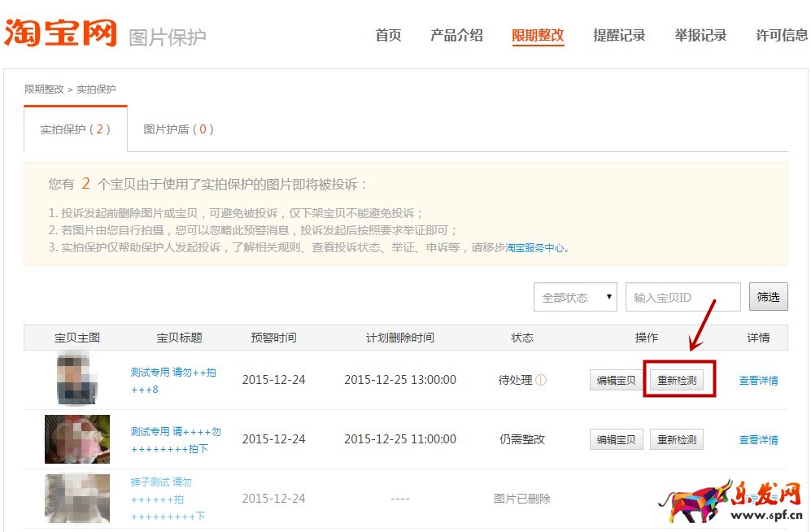Viewport: 811px width, 532px height.
Task: Open the 提醒记录 menu item
Action: tap(619, 36)
